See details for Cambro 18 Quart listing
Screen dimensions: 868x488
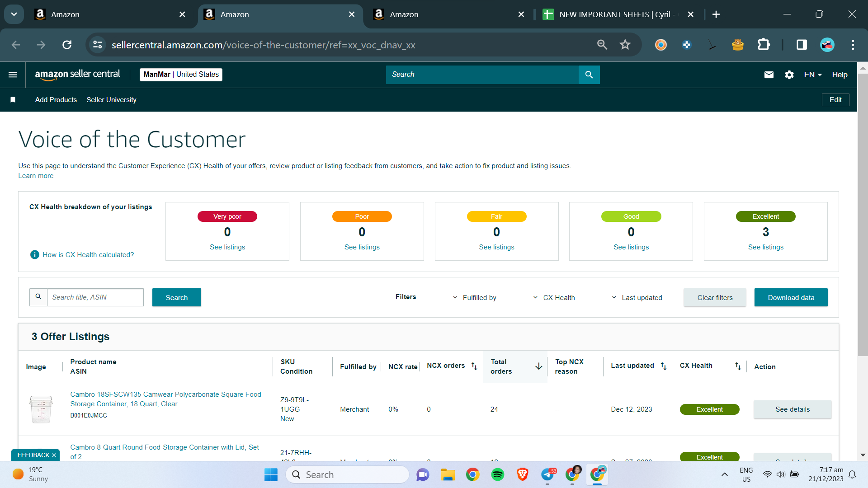793,409
